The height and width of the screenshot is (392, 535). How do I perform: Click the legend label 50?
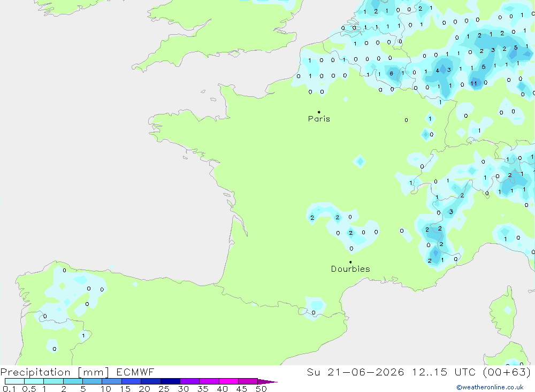[x=262, y=389]
